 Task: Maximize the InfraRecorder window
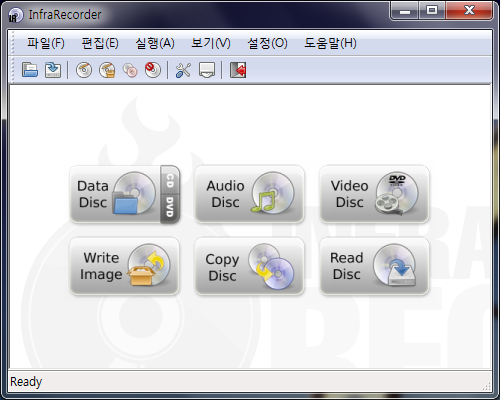(432, 11)
